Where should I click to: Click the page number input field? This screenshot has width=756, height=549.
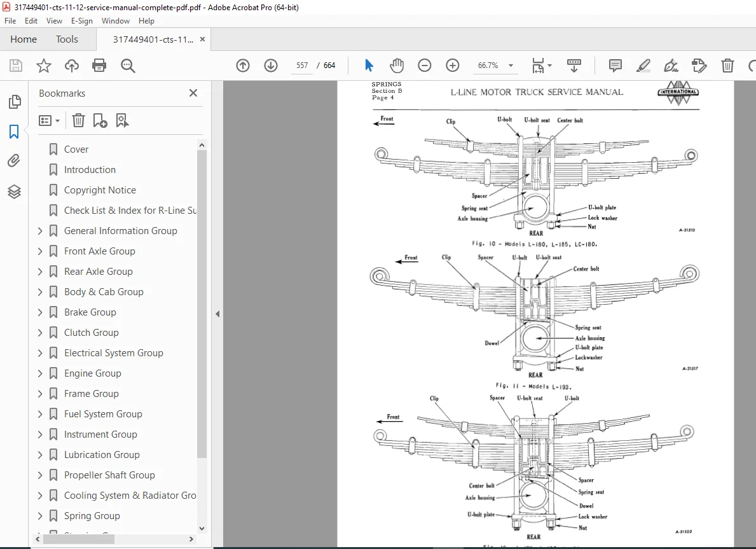[302, 65]
